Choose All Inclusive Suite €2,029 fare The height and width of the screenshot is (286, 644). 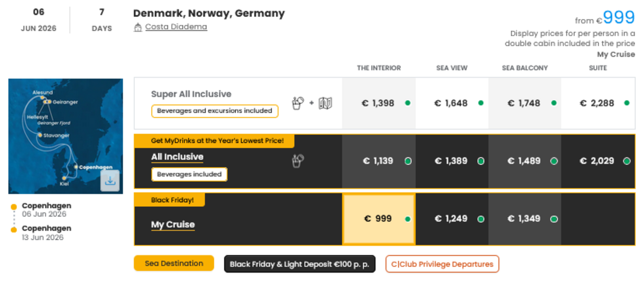tap(598, 161)
